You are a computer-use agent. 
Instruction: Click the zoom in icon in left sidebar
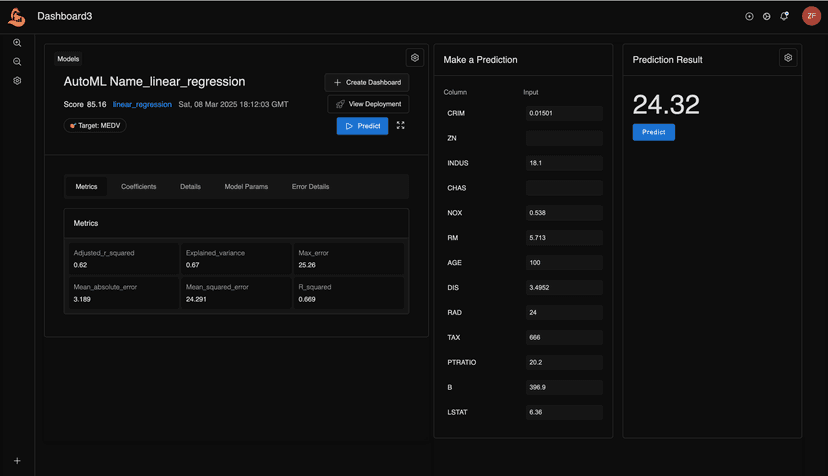(17, 43)
